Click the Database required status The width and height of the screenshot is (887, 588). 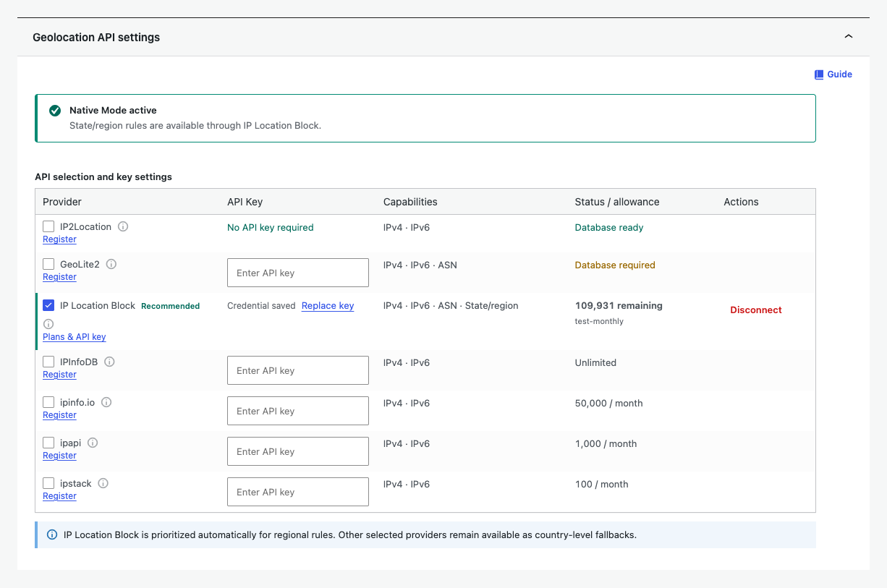tap(615, 265)
